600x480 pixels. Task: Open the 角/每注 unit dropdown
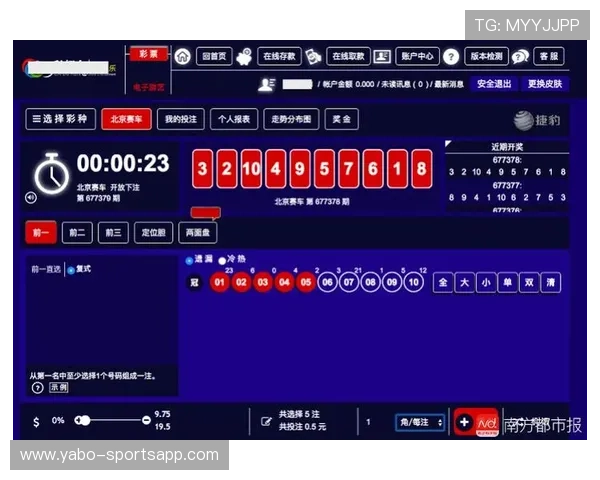pyautogui.click(x=420, y=422)
